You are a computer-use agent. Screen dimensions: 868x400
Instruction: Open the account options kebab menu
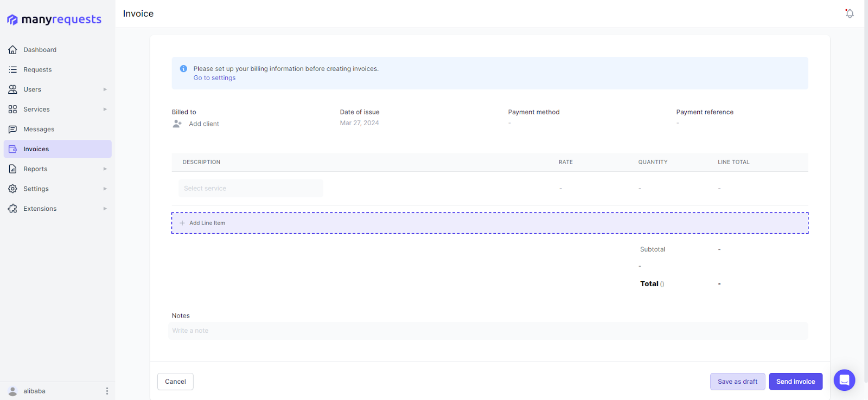107,391
